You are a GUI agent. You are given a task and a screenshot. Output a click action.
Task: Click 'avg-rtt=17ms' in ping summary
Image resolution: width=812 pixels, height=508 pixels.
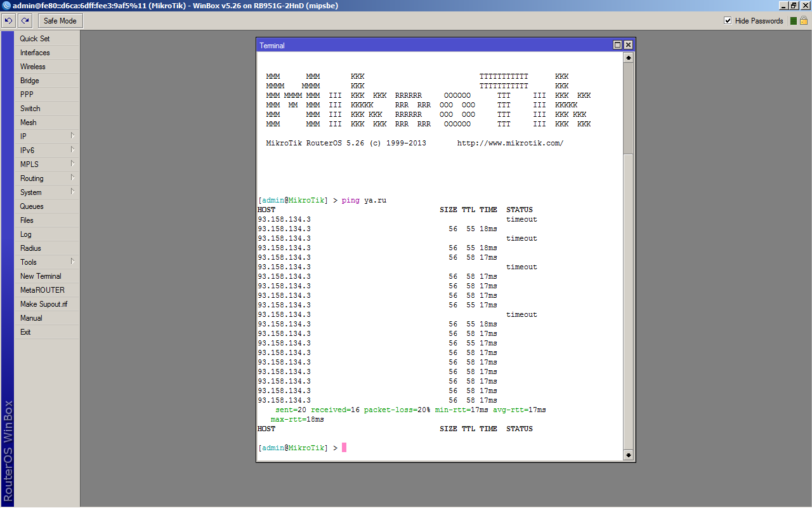(x=520, y=410)
